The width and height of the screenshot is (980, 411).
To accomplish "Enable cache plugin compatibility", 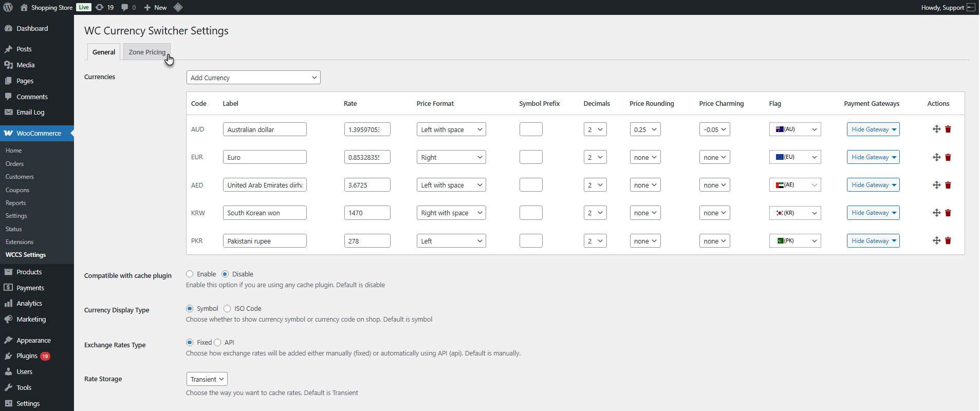I will click(190, 274).
